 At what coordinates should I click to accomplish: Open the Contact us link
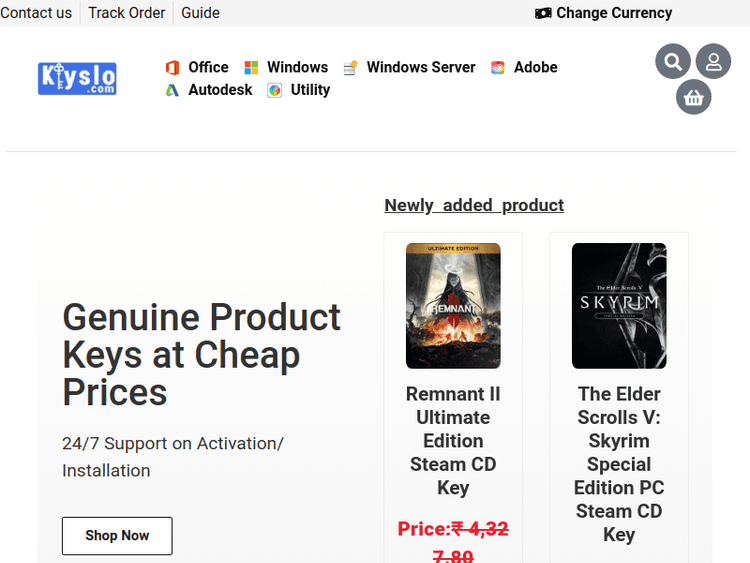(x=36, y=13)
